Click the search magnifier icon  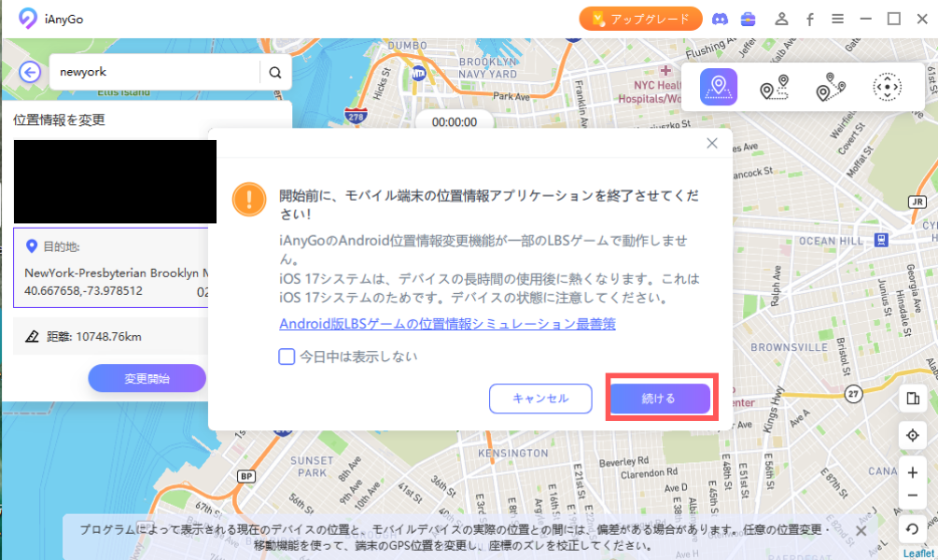tap(274, 73)
